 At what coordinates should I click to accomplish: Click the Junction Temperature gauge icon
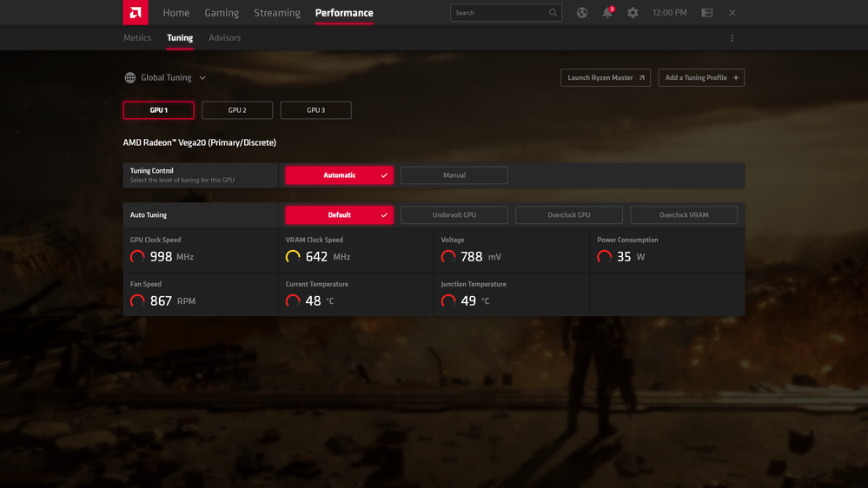tap(448, 301)
